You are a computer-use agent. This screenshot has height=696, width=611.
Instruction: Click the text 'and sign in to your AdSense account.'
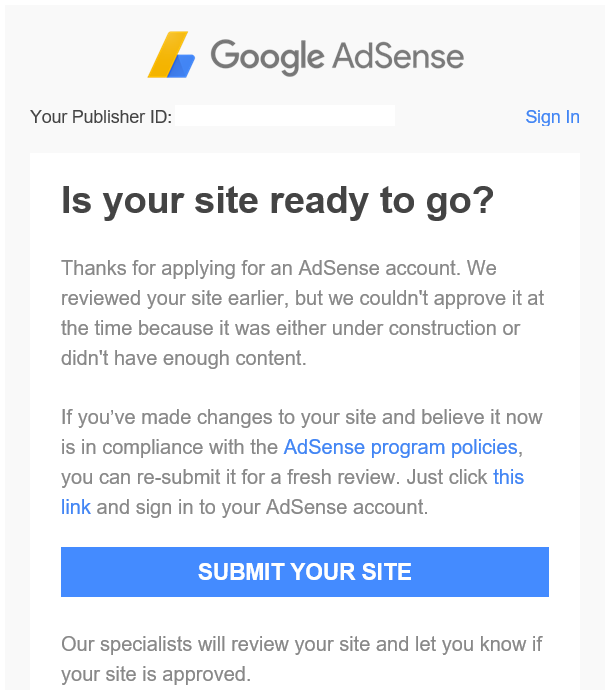(x=262, y=507)
